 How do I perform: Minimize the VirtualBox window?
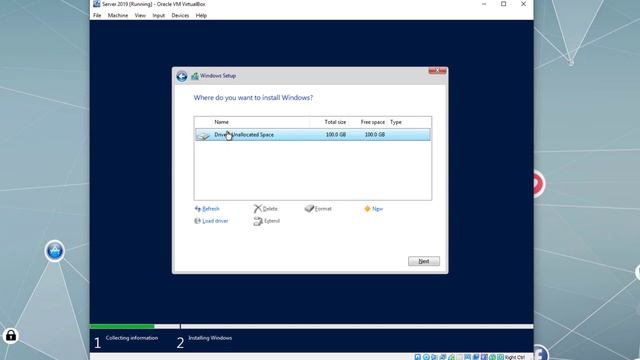[x=484, y=4]
